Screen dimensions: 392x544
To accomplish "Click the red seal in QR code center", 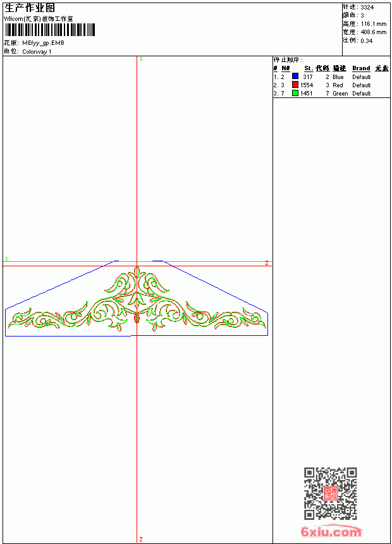I will point(330,493).
